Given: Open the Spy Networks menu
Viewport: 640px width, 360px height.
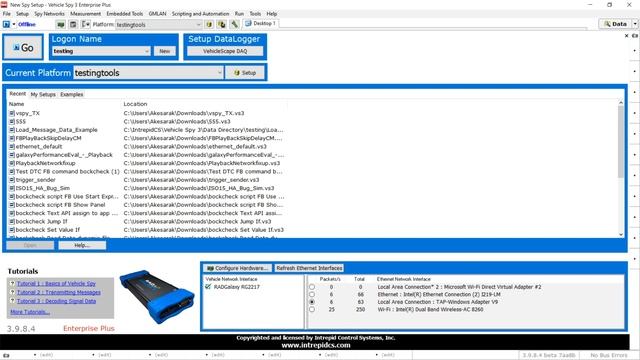Looking at the screenshot, I should click(49, 13).
